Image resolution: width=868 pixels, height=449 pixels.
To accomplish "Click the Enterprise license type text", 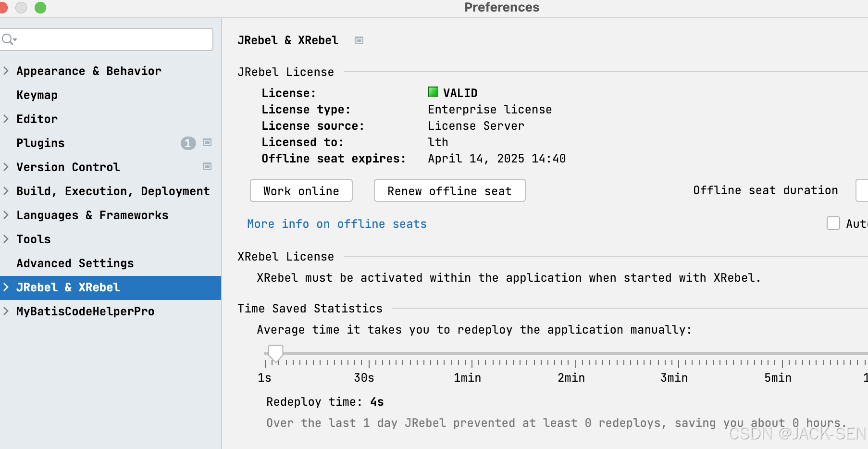I will [x=490, y=110].
